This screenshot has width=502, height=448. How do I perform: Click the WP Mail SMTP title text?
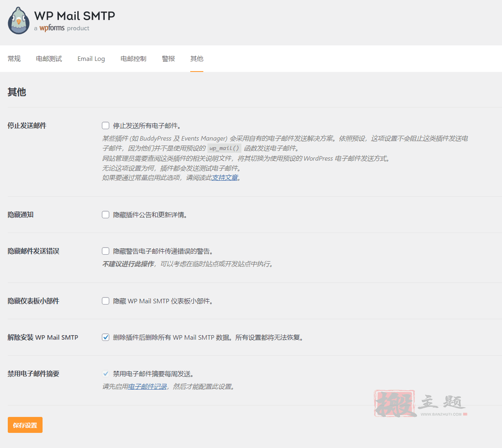[74, 16]
